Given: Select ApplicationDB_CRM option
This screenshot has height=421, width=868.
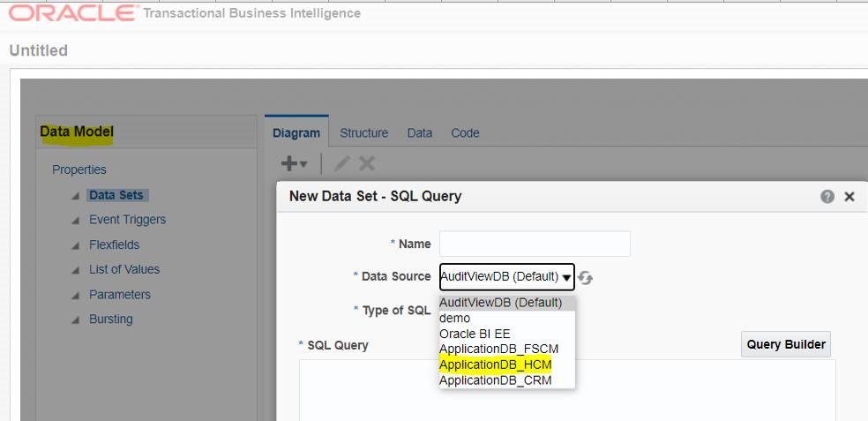Looking at the screenshot, I should 507,380.
